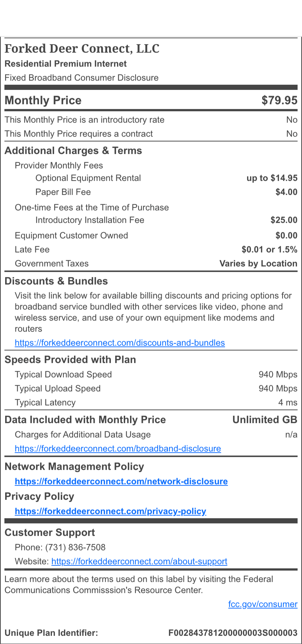Click the Unlimited GB data value
The width and height of the screenshot is (302, 644).
(x=264, y=420)
